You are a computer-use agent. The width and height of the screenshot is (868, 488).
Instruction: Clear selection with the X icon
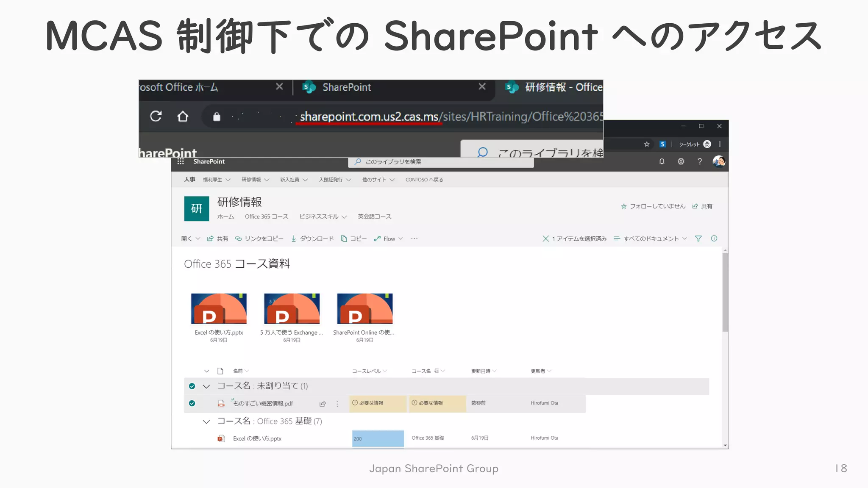(x=546, y=238)
